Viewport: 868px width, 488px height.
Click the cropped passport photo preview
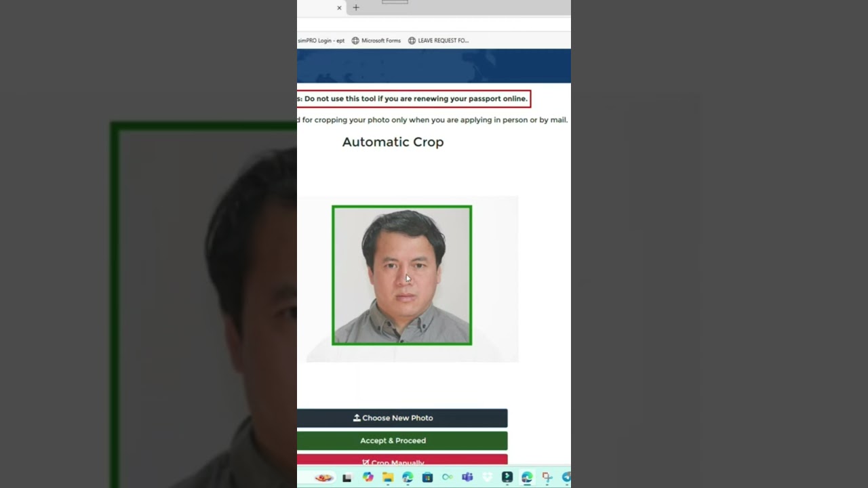click(401, 275)
